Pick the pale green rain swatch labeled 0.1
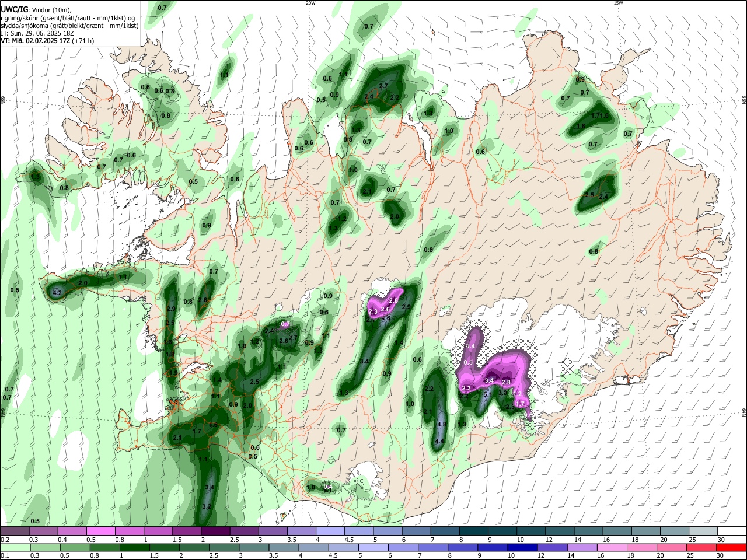 (14, 547)
